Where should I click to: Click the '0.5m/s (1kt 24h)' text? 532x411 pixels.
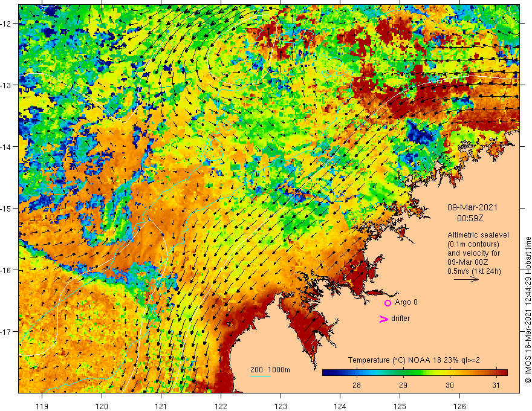(474, 271)
